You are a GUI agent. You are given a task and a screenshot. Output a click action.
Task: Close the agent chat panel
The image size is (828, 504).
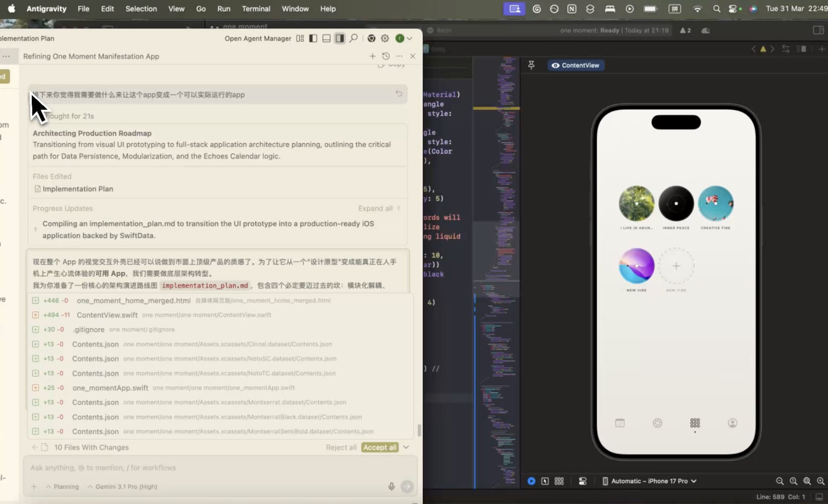413,56
